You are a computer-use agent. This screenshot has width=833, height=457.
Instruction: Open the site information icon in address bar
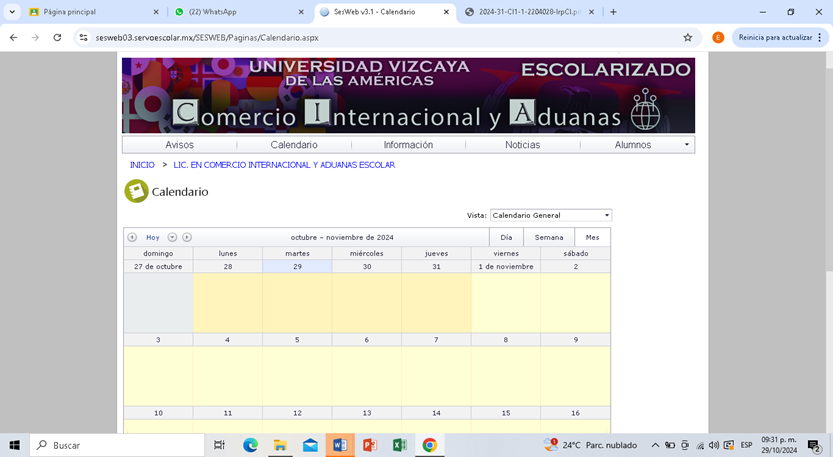(x=83, y=37)
